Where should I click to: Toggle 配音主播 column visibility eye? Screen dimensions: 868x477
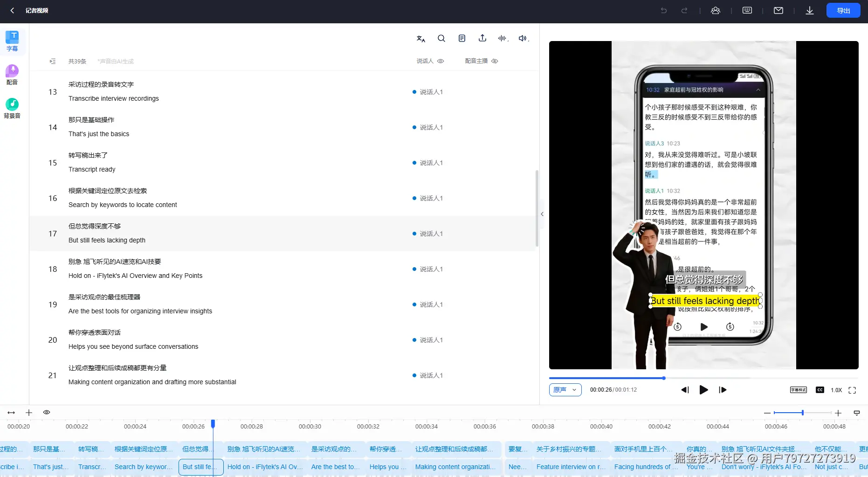pos(495,61)
